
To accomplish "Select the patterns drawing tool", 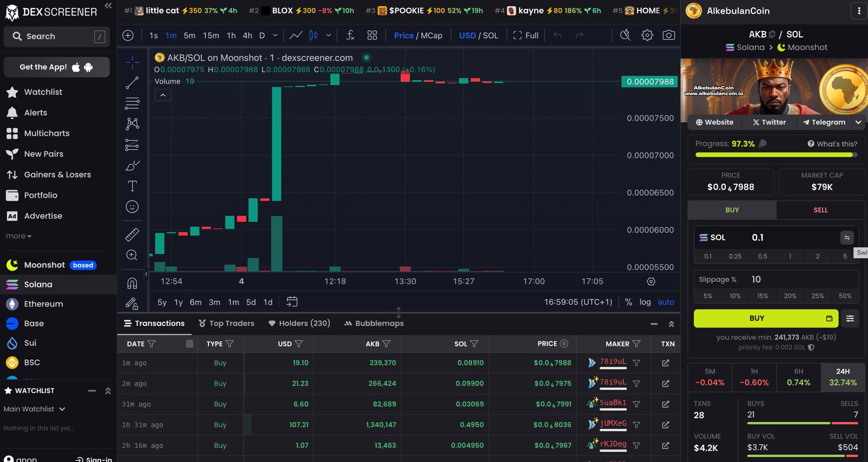I will coord(132,124).
